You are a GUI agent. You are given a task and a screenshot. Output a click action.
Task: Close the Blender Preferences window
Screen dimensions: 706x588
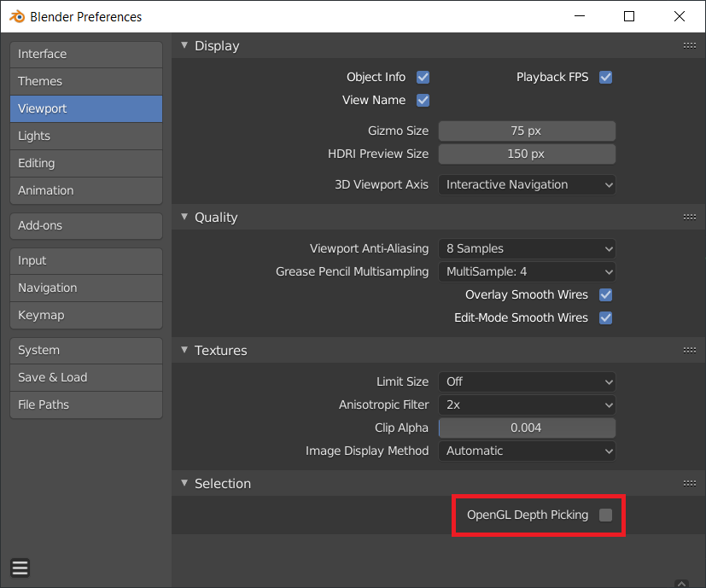pyautogui.click(x=680, y=16)
